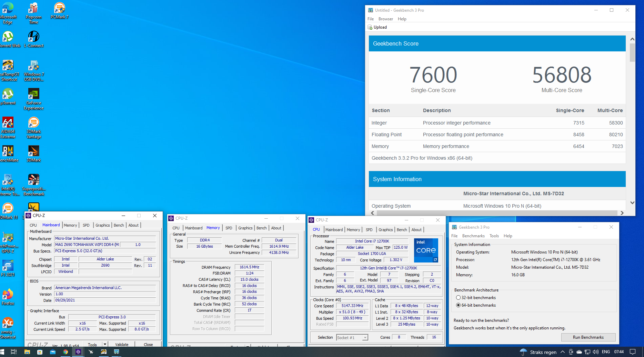This screenshot has height=357, width=644.
Task: Click Floating Point row in results table
Action: coord(497,135)
